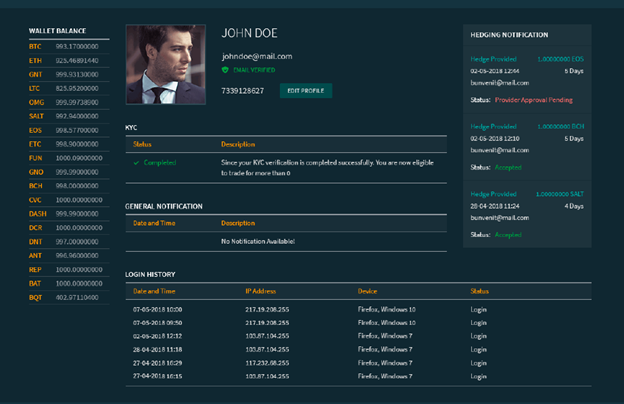Select the BAT wallet balance row
The height and width of the screenshot is (404, 624).
pyautogui.click(x=69, y=283)
